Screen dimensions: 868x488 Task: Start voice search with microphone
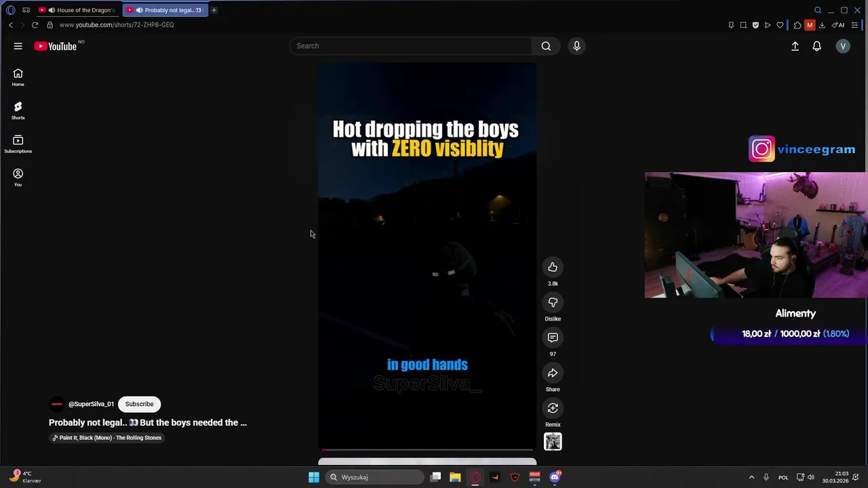coord(576,46)
